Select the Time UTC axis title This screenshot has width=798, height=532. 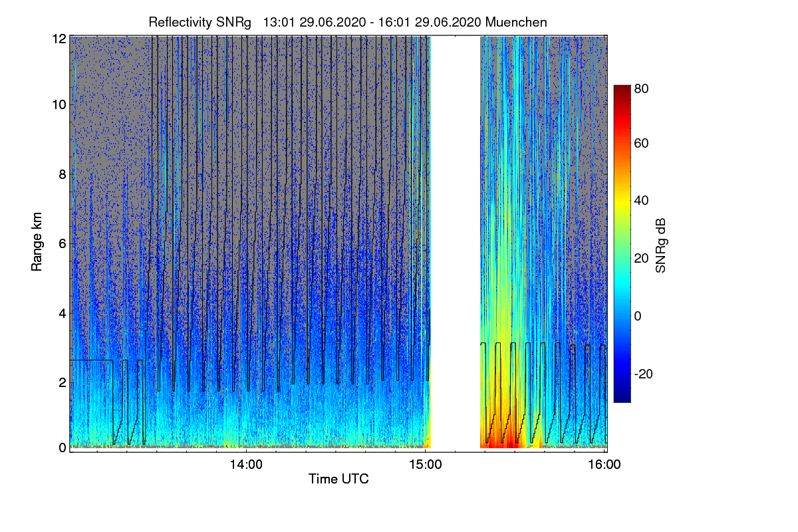pos(338,479)
